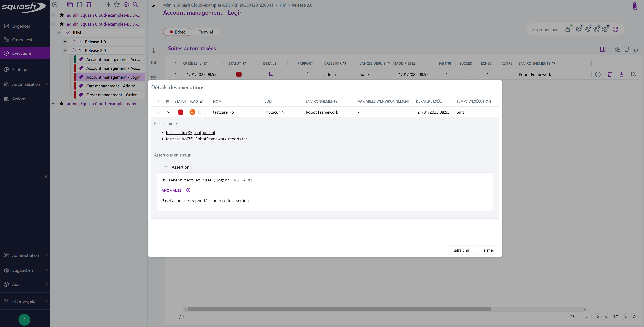Screen dimensions: 644x327
Task: Toggle the exclamation flag on testcase_ko
Action: [x=199, y=112]
